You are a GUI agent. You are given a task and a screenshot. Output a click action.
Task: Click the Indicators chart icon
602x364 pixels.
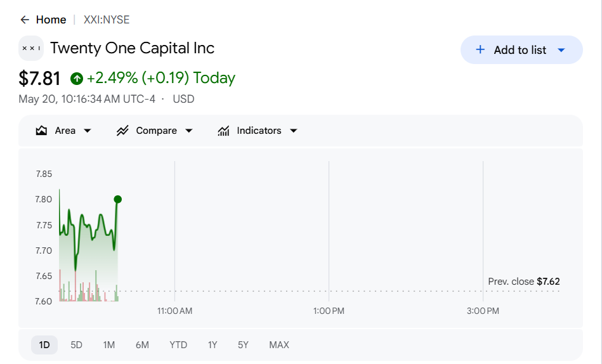(223, 131)
